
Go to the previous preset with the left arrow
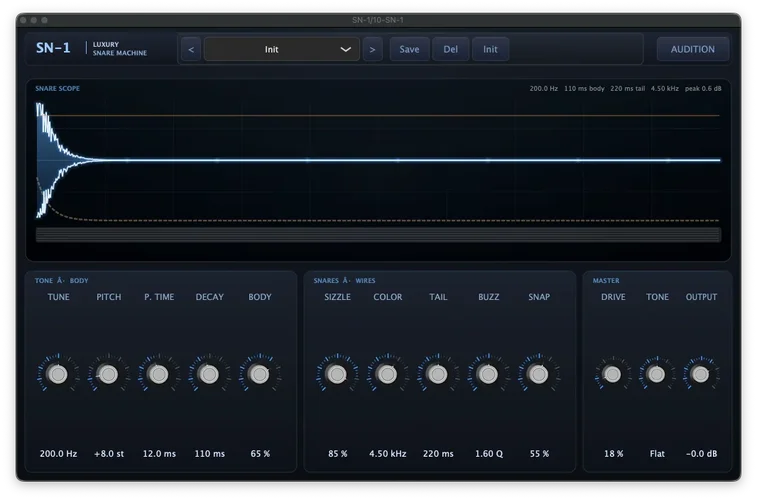pos(191,49)
